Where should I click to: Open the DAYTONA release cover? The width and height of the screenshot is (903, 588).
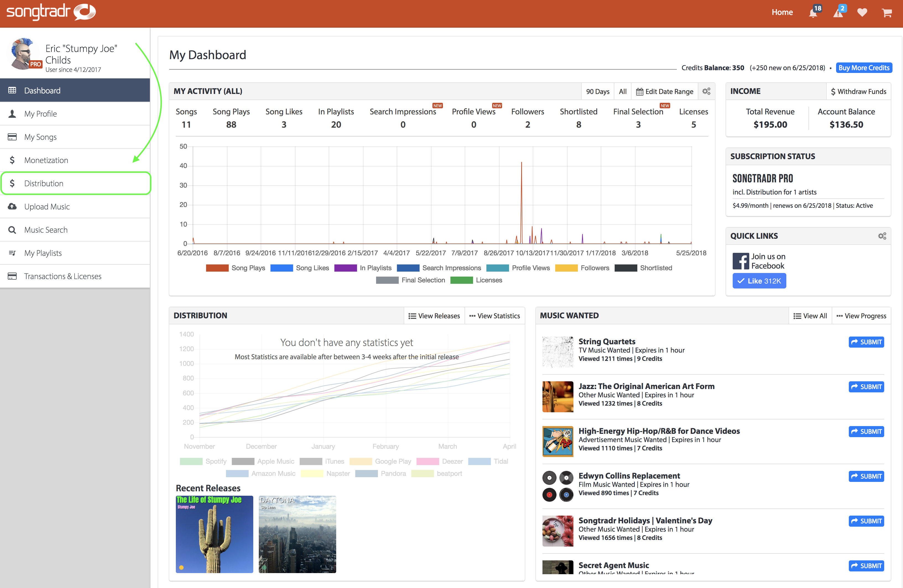tap(297, 534)
